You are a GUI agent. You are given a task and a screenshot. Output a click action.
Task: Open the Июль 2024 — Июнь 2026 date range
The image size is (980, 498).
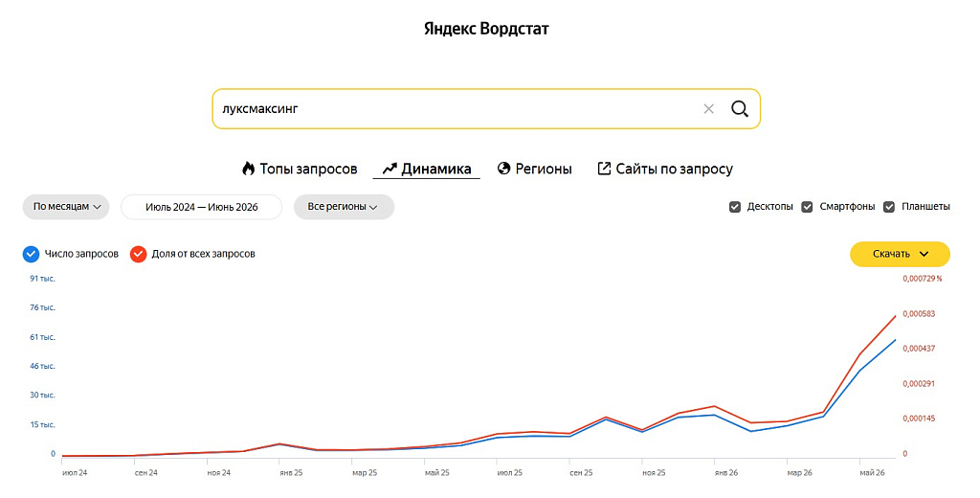point(201,207)
